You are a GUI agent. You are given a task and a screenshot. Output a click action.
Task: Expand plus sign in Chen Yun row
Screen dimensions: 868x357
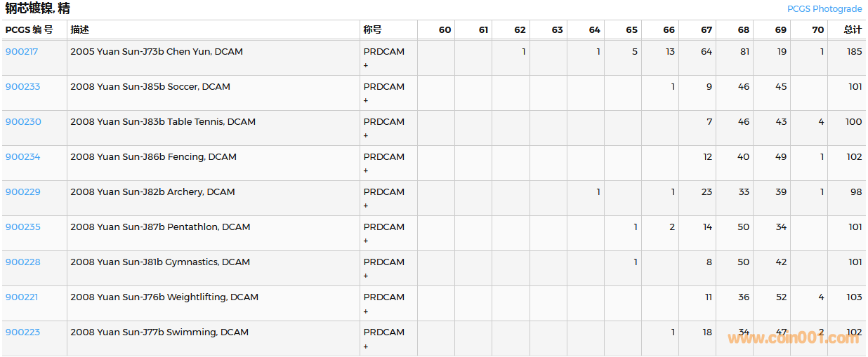366,65
